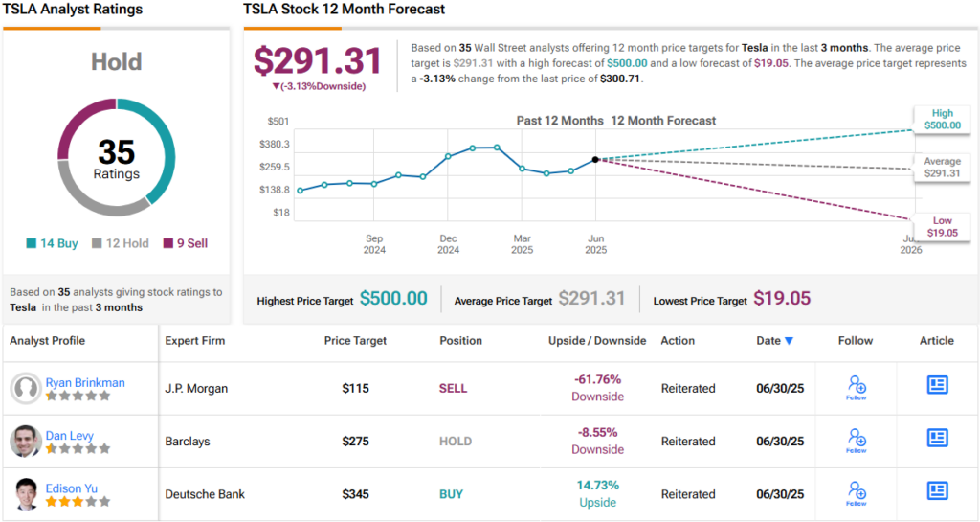Open the Barclays rating article icon
This screenshot has width=980, height=522.
point(937,438)
